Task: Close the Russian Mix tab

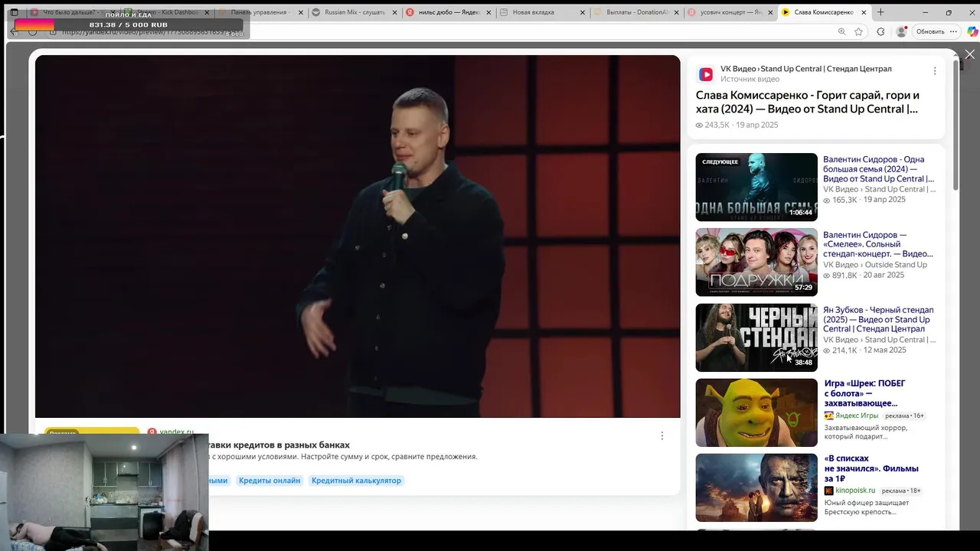Action: point(395,12)
